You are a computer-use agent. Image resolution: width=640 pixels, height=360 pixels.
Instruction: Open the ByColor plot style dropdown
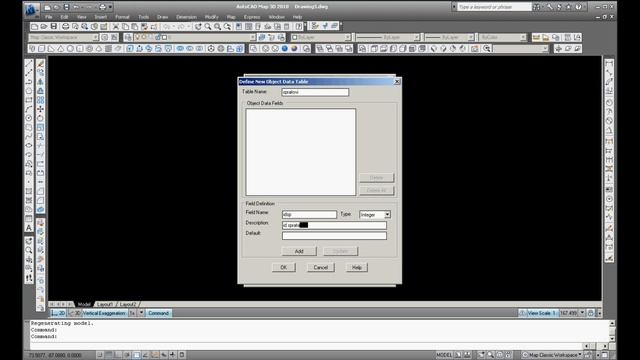[x=502, y=37]
